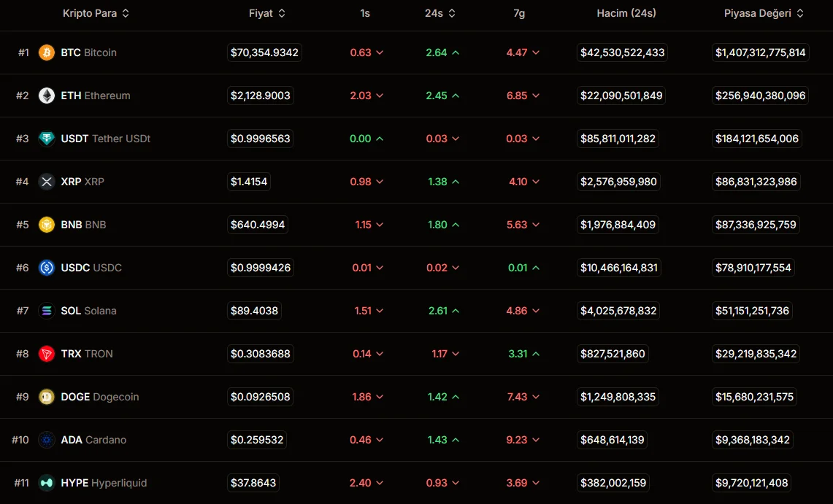Click the Cardano logo icon
Image resolution: width=833 pixels, height=504 pixels.
click(47, 440)
